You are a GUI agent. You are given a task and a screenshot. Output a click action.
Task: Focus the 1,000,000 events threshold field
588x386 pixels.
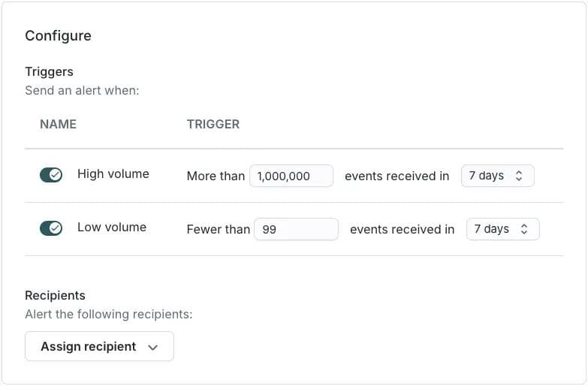pyautogui.click(x=291, y=176)
